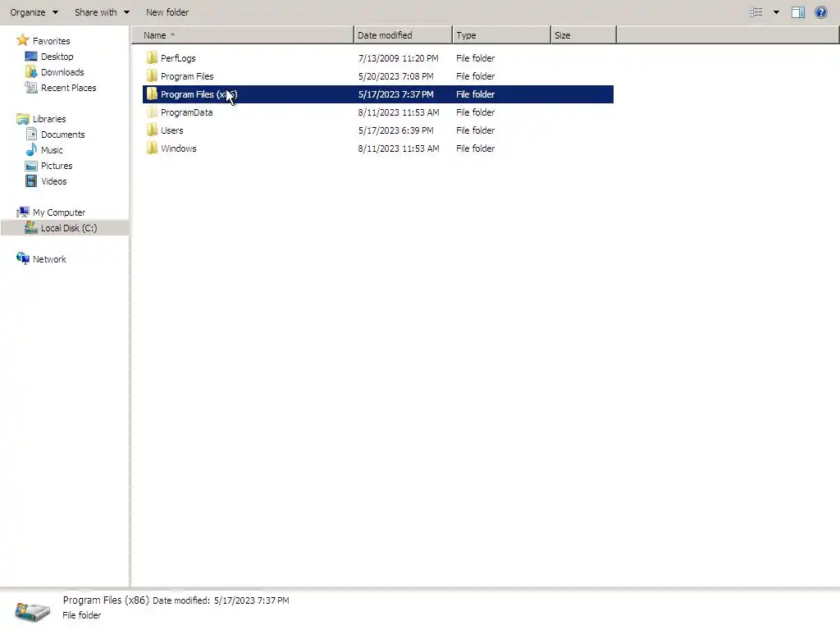Click the PerfLogs folder name

pos(178,58)
